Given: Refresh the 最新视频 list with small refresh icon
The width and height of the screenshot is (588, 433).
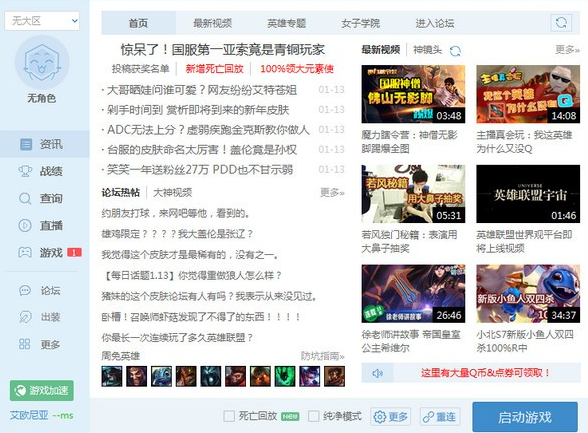Looking at the screenshot, I should [455, 51].
